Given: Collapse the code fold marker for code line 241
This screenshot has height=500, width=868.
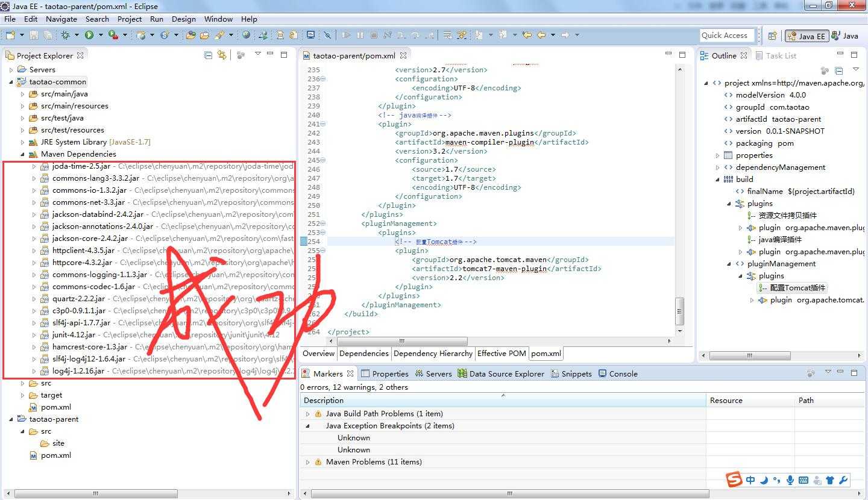Looking at the screenshot, I should [x=324, y=124].
